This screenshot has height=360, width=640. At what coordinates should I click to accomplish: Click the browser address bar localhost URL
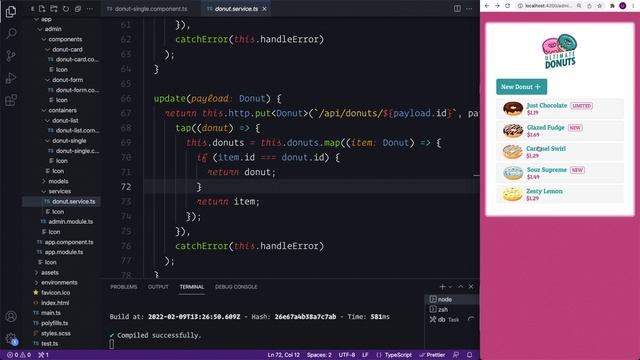point(548,6)
